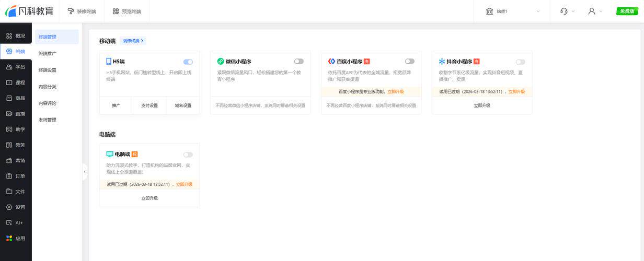Click 域名设置 in H5端 card

[x=183, y=105]
